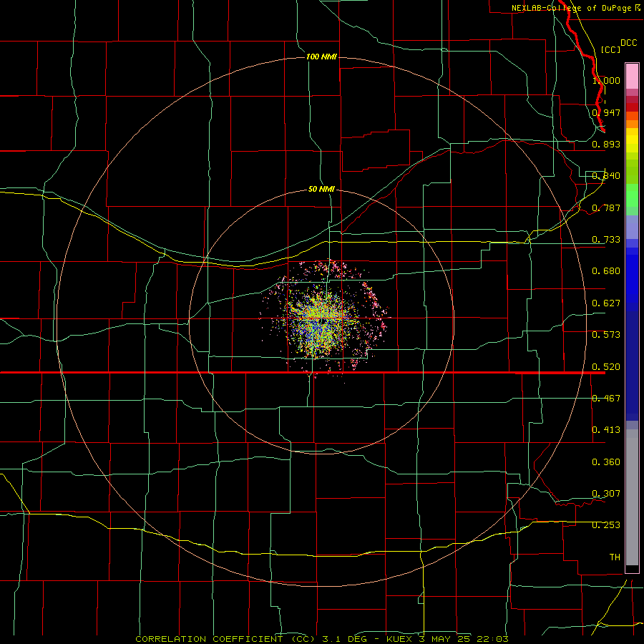The height and width of the screenshot is (644, 644).
Task: Click the 0.787 value on the color scale
Action: (606, 208)
